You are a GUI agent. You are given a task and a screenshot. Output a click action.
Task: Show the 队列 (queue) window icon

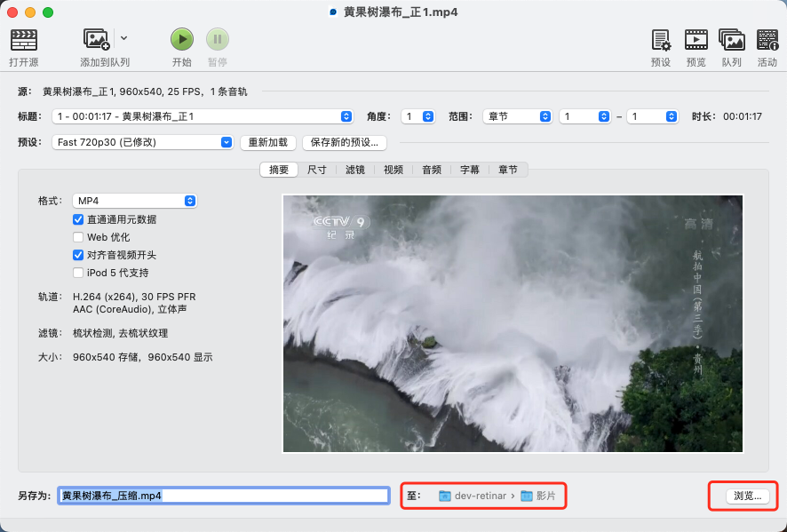point(731,41)
